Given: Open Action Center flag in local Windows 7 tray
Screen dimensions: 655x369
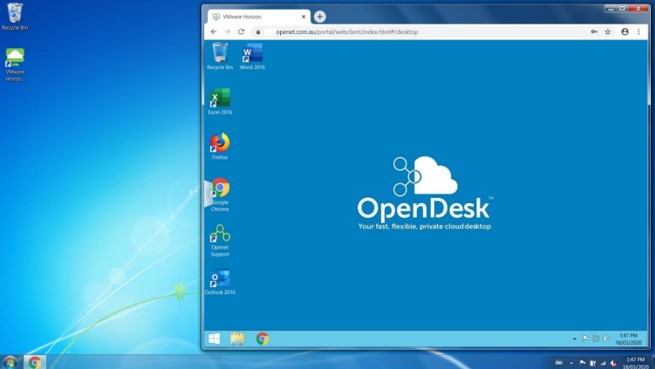Looking at the screenshot, I should pos(582,363).
